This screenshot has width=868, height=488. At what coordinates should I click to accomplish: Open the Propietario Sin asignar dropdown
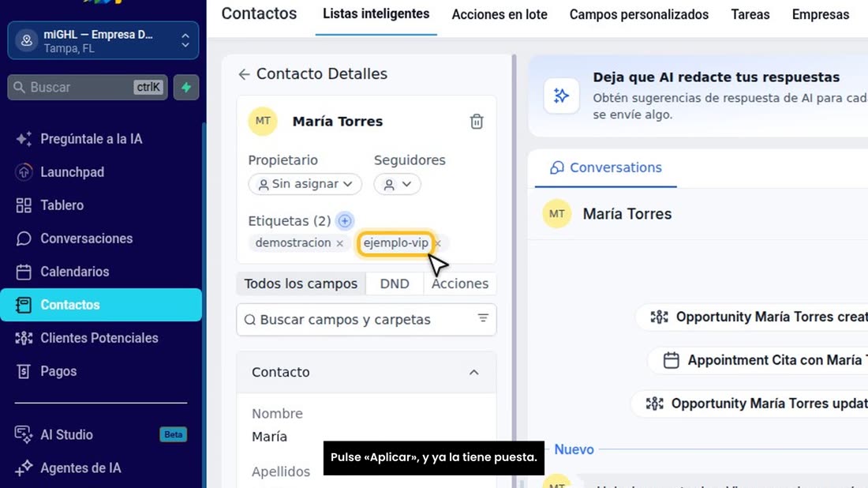click(x=305, y=184)
